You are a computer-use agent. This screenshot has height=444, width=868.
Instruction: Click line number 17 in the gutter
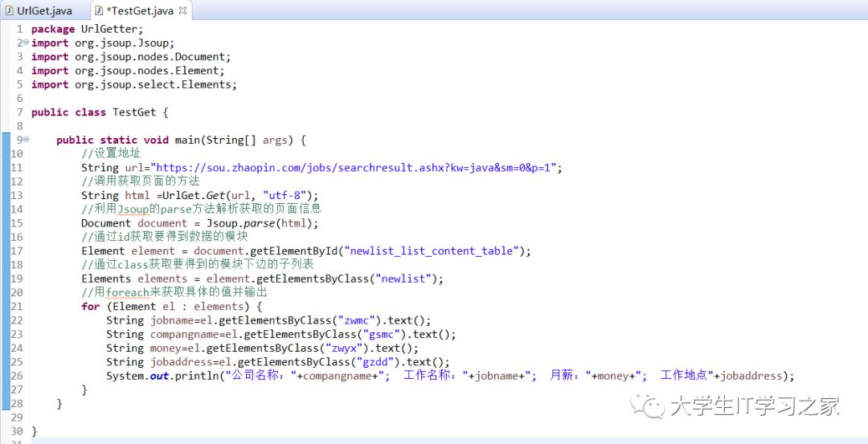(x=17, y=251)
